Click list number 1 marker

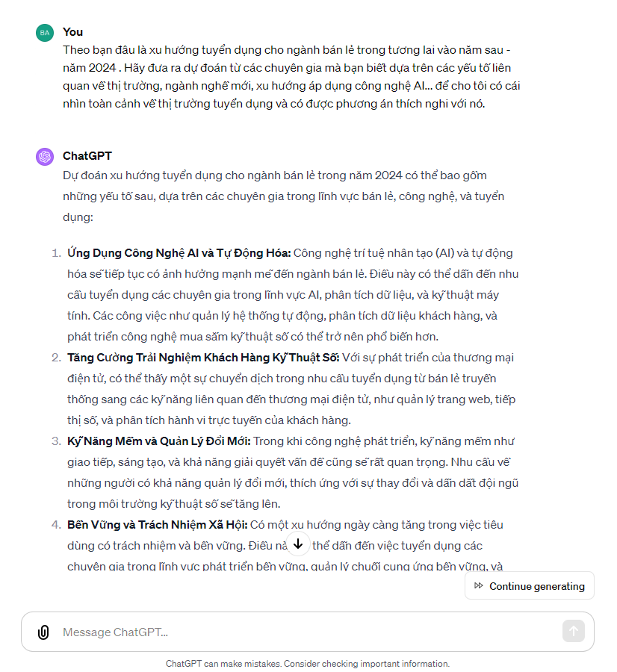click(56, 253)
